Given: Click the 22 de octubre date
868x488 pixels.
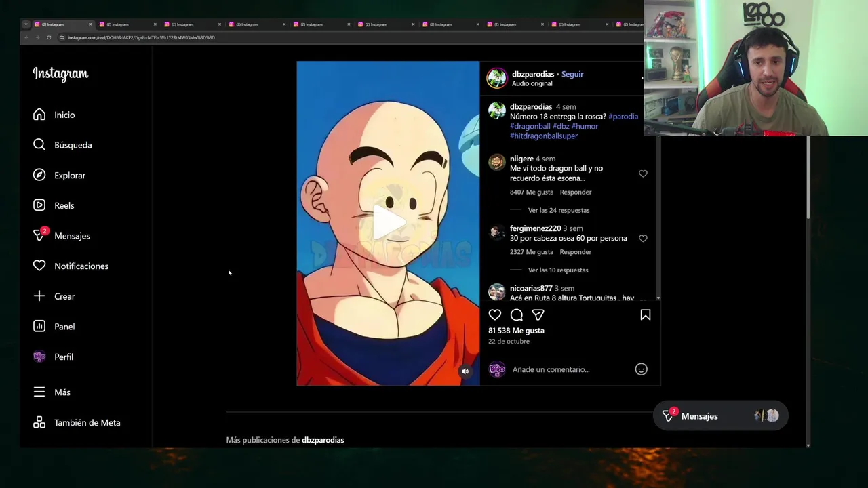Looking at the screenshot, I should pyautogui.click(x=509, y=342).
